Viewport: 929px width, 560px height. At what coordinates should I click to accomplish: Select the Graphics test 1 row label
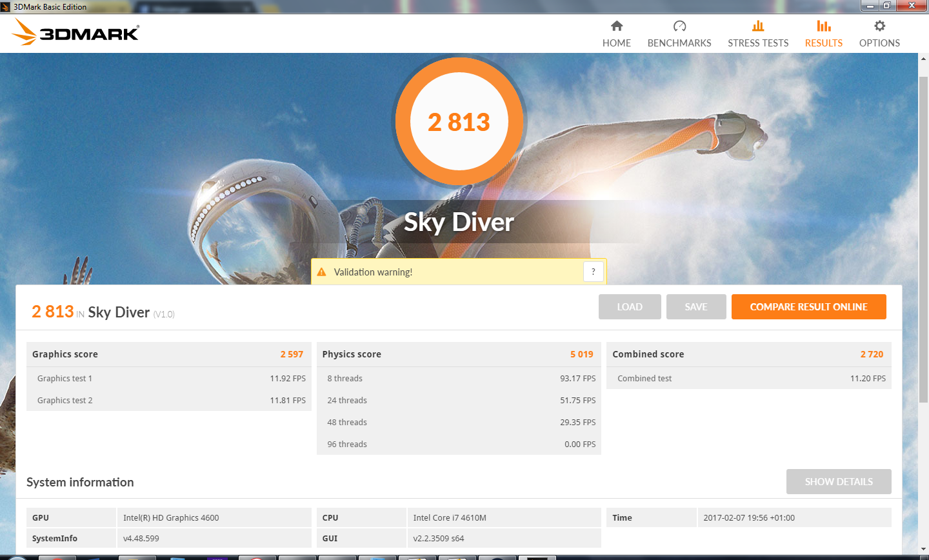(x=65, y=379)
